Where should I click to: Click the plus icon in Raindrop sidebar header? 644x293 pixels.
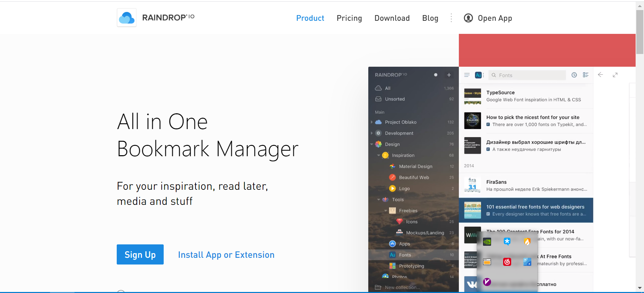point(449,75)
